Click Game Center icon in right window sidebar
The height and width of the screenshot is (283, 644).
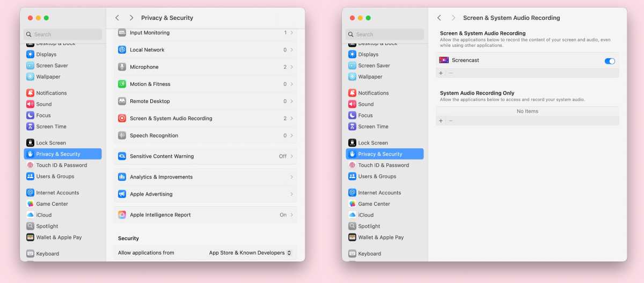pos(353,204)
